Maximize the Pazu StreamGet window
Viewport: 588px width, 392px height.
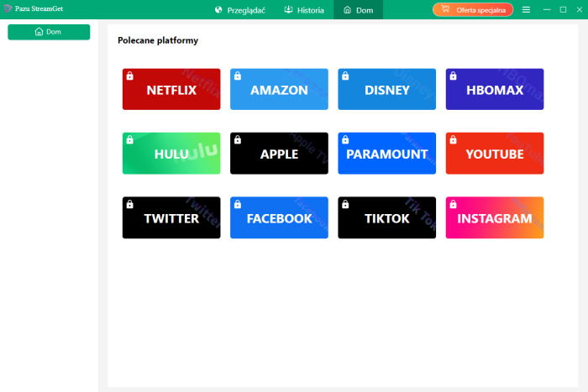point(563,9)
